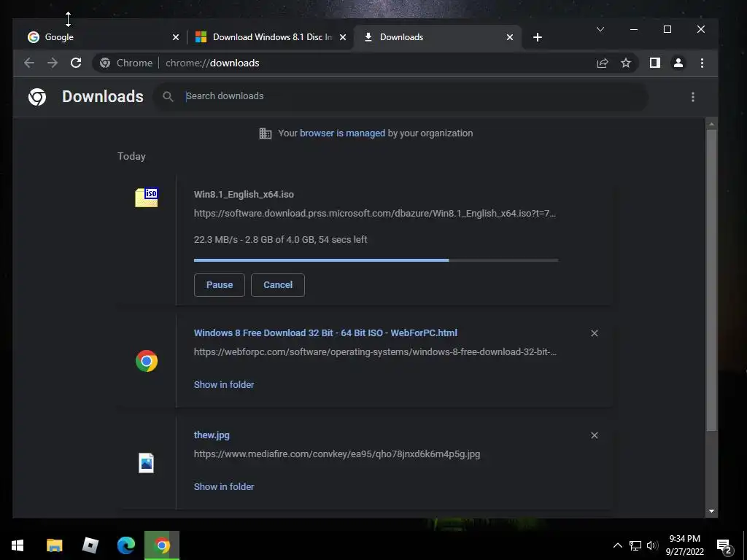Close the Downloads tab

click(510, 37)
